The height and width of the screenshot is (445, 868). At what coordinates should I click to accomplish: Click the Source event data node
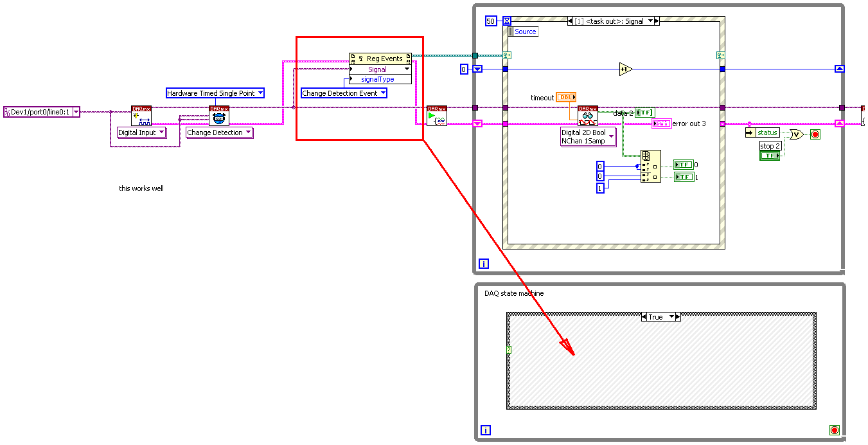click(523, 32)
